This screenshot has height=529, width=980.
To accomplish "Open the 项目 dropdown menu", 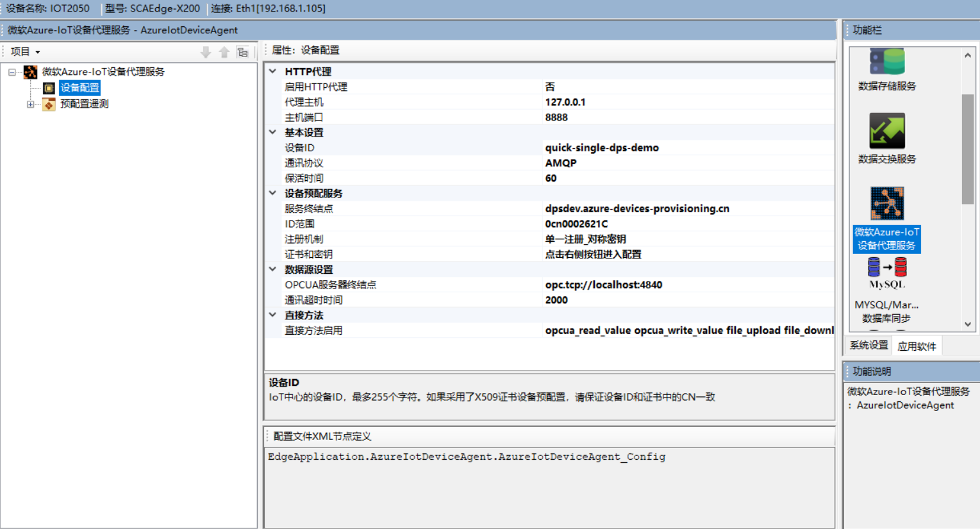I will tap(26, 51).
